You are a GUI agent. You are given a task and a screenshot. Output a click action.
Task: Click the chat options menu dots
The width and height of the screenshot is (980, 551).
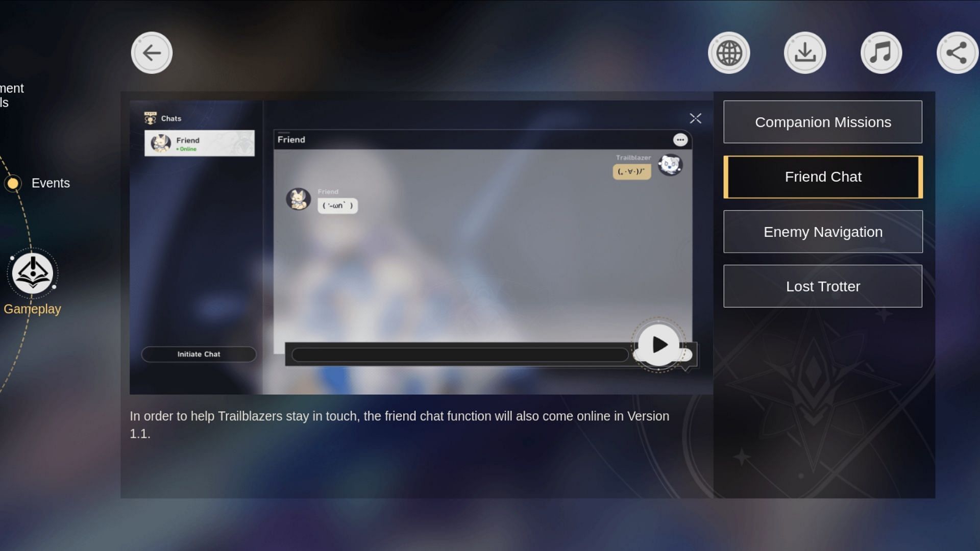pos(680,139)
